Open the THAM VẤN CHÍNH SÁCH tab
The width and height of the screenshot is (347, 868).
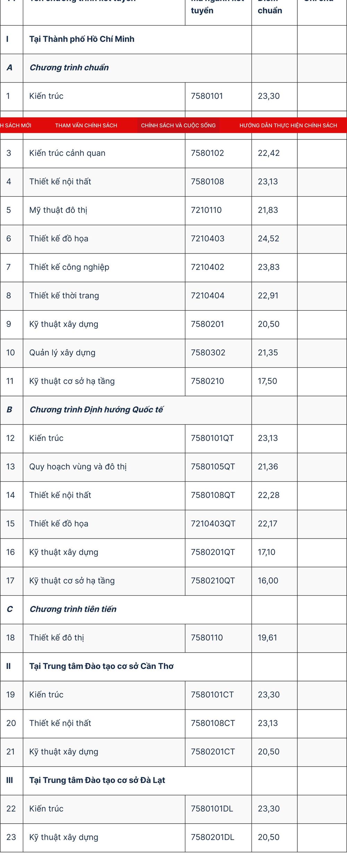[86, 125]
